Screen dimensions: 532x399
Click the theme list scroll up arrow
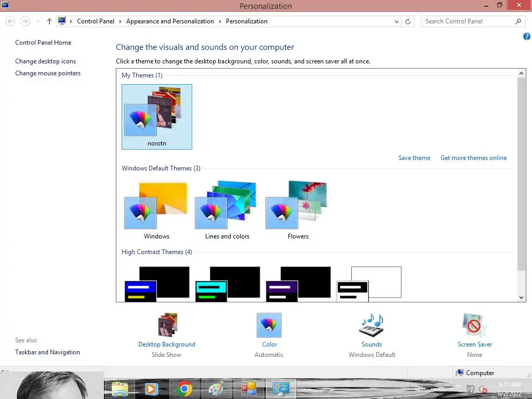pos(521,73)
